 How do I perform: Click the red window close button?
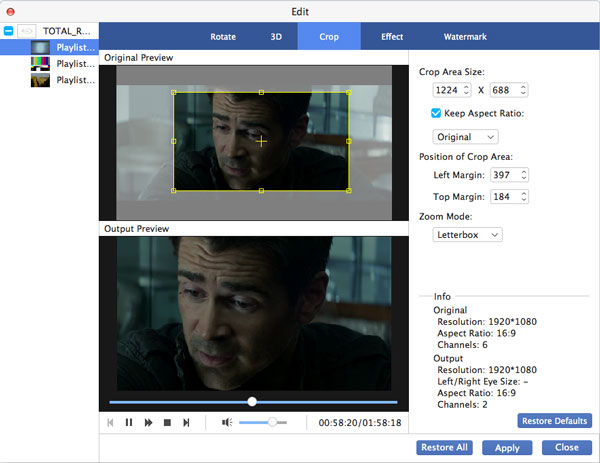[x=11, y=11]
